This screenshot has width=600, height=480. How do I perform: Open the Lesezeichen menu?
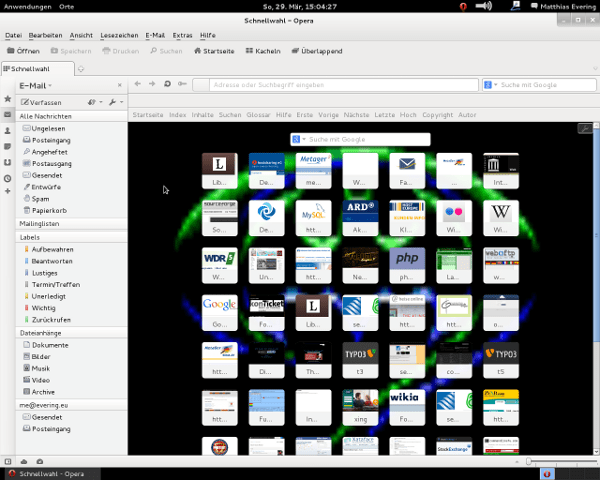click(x=119, y=35)
